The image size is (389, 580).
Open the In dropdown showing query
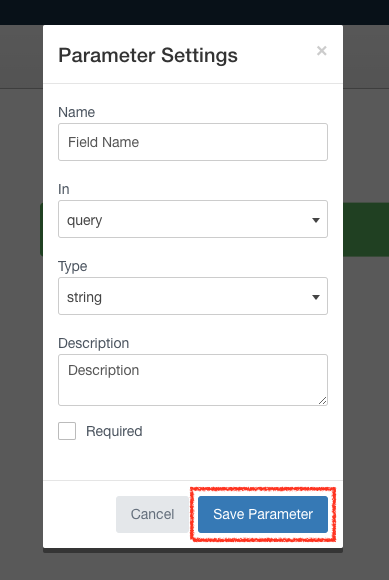[x=193, y=219]
